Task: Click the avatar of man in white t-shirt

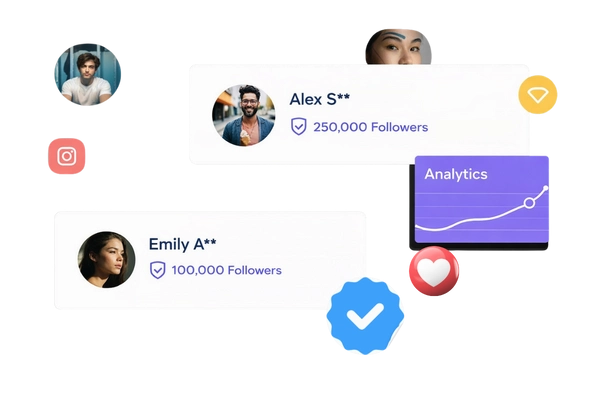Action: click(x=88, y=74)
